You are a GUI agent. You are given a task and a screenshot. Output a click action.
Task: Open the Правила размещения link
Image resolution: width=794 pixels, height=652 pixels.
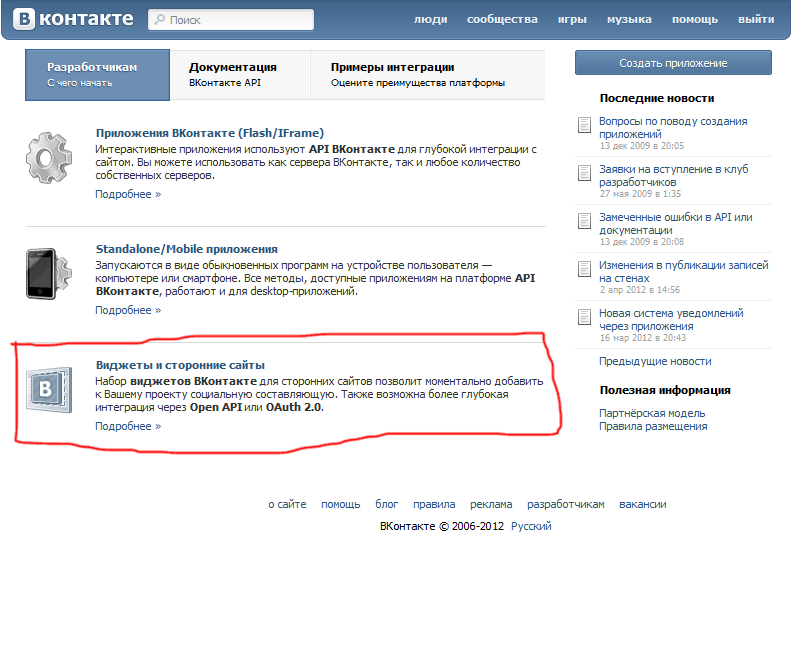click(653, 426)
